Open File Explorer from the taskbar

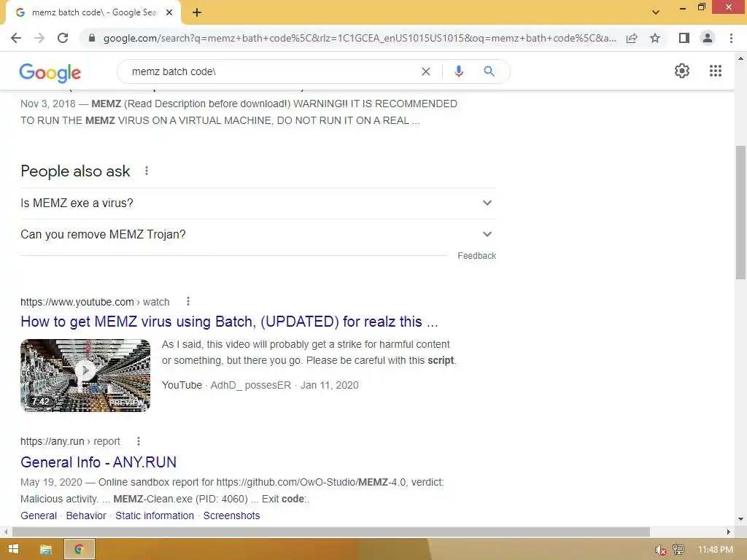46,550
